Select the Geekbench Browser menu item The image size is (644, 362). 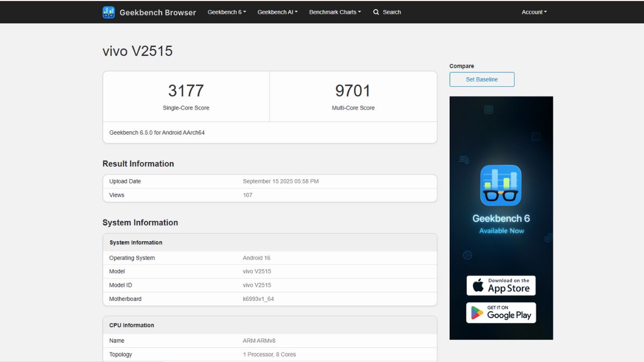157,12
